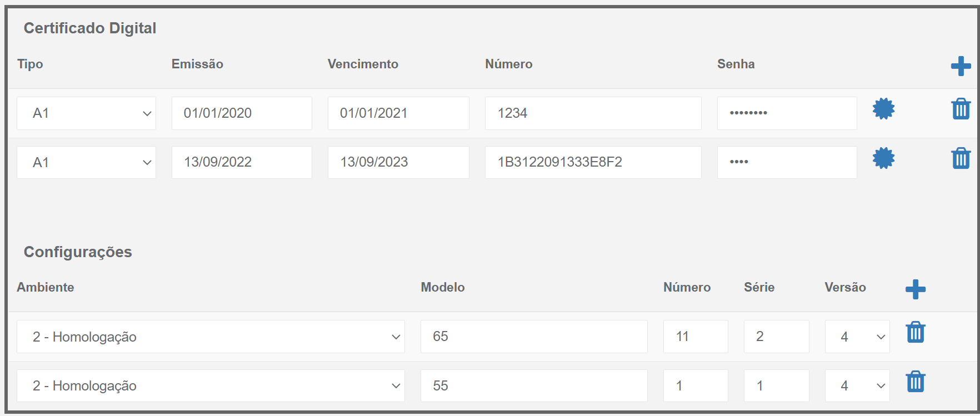The image size is (980, 416).
Task: Delete the configuration with Modelo 65
Action: (916, 332)
